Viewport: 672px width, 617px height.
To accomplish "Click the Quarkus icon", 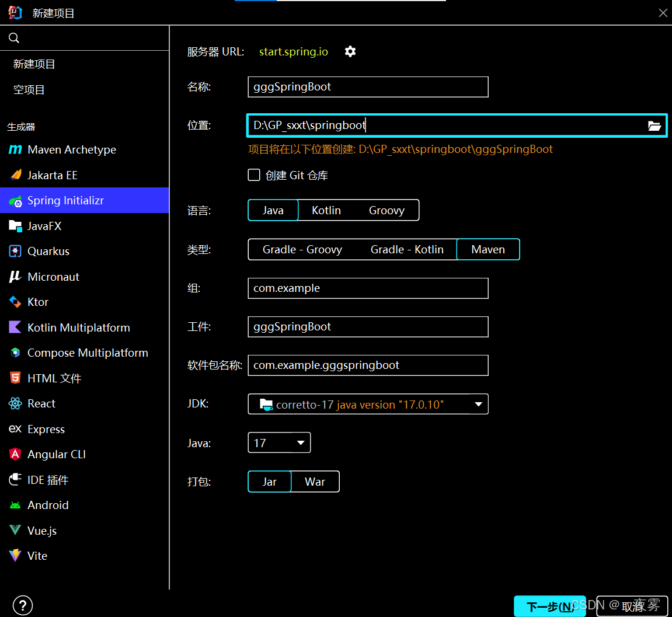I will tap(15, 251).
